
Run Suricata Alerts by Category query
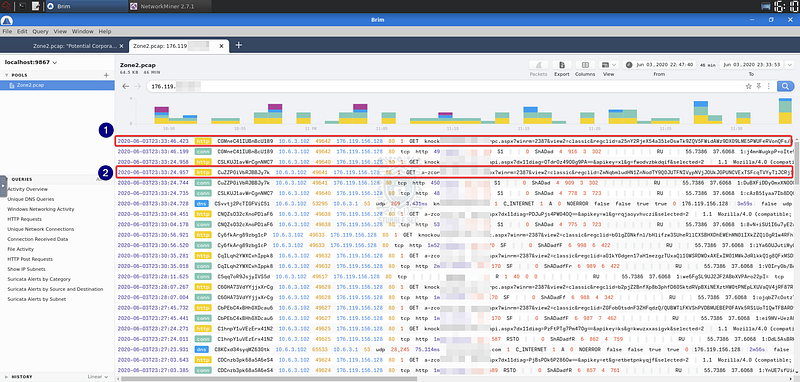click(39, 279)
